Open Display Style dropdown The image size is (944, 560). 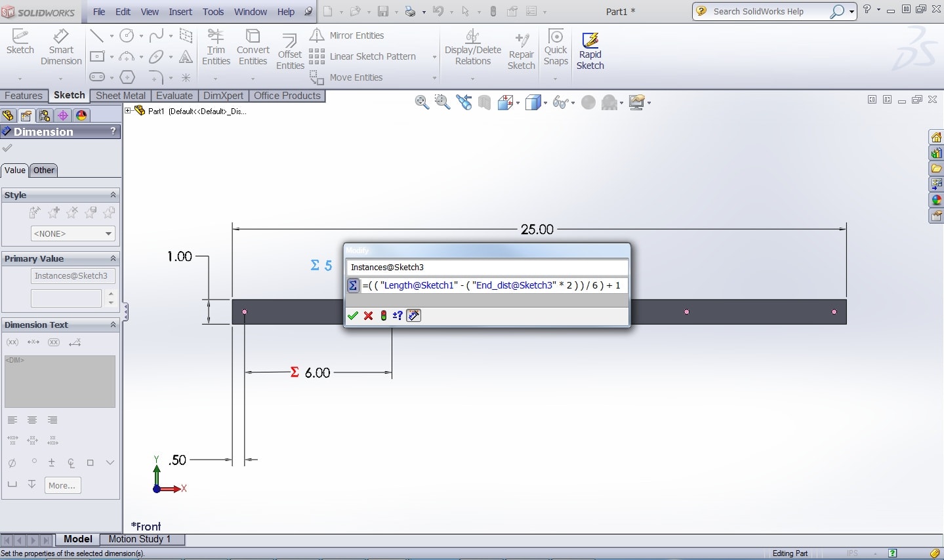544,103
